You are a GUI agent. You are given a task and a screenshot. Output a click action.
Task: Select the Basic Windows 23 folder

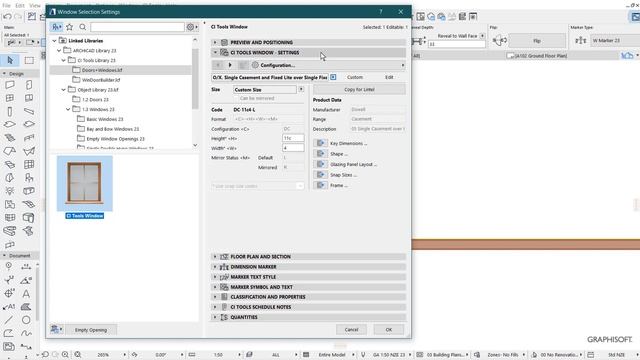(x=104, y=119)
